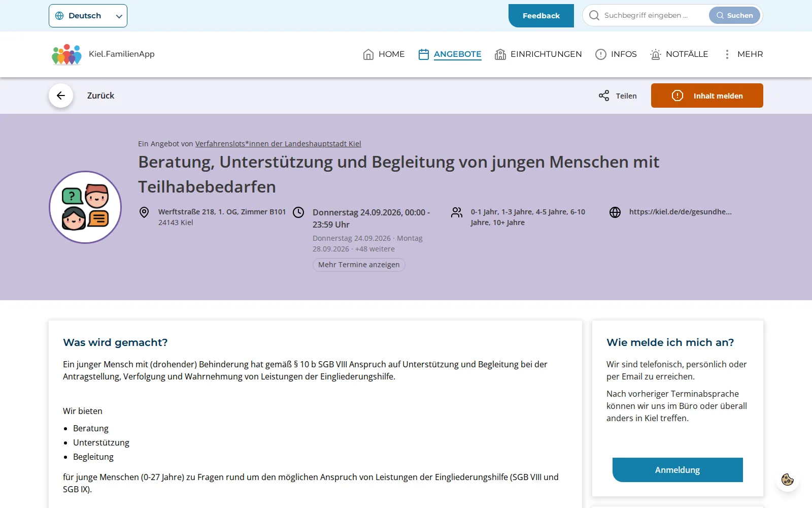The width and height of the screenshot is (812, 508).
Task: Click the house icon beside HOME
Action: [368, 54]
